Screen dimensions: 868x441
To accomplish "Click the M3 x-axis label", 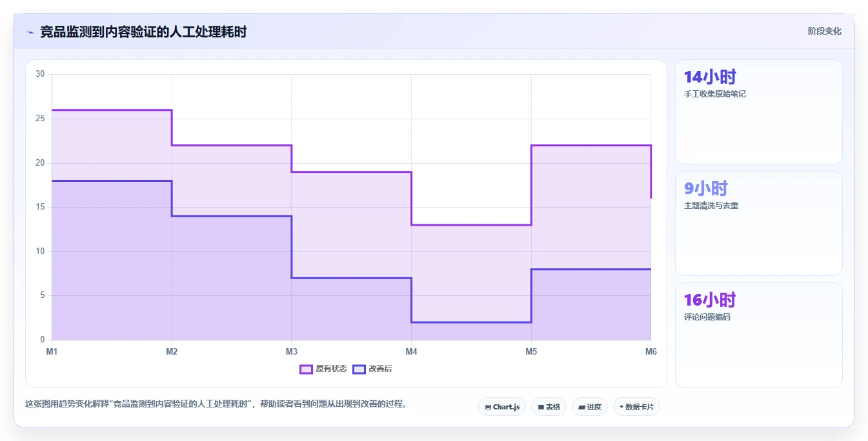I will 292,351.
